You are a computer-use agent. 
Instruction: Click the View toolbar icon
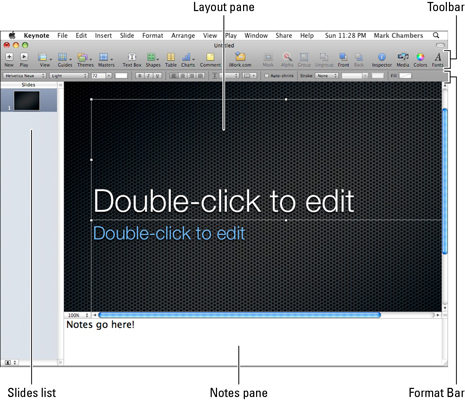(43, 57)
